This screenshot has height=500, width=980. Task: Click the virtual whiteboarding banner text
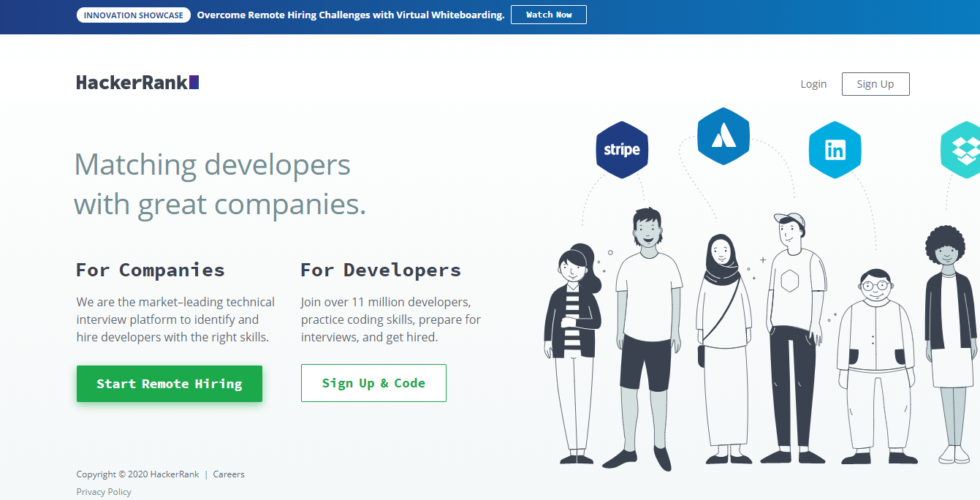351,15
